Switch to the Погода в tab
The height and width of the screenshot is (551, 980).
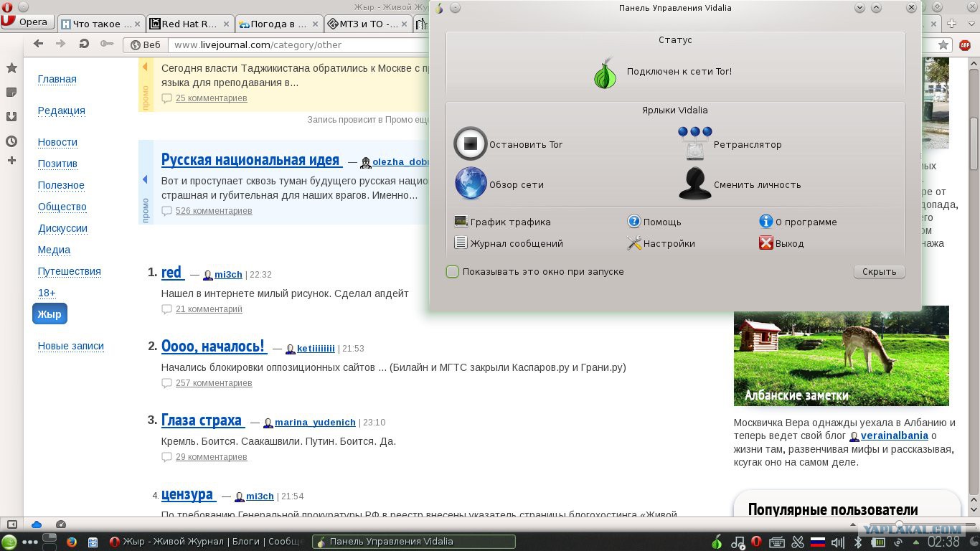(x=279, y=24)
